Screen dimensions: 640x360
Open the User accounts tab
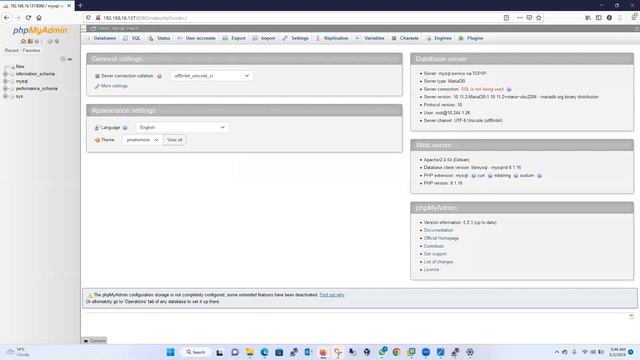pos(196,38)
